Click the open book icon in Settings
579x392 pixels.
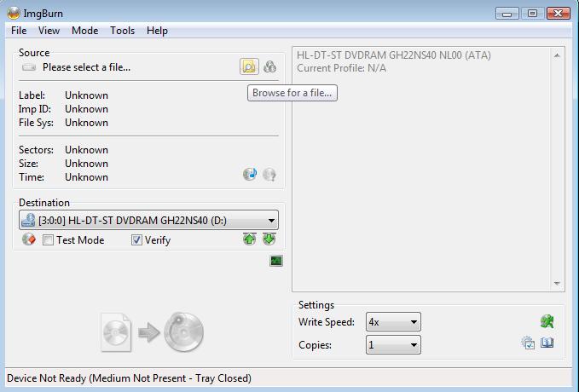click(x=547, y=343)
